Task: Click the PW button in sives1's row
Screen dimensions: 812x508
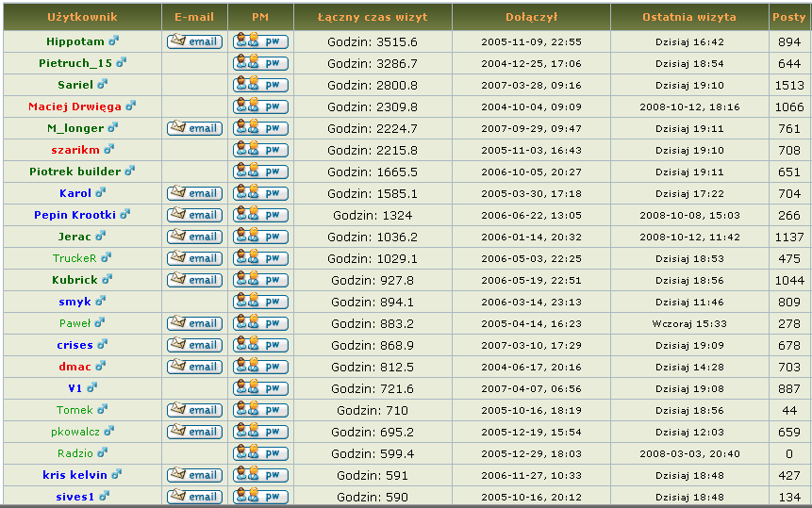Action: point(260,497)
